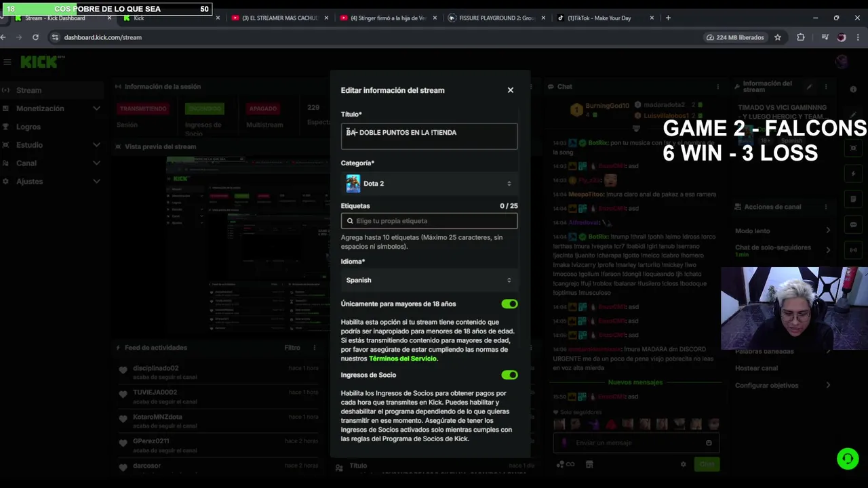Open Chat de solo-seguidores settings
The image size is (868, 488).
tap(783, 250)
